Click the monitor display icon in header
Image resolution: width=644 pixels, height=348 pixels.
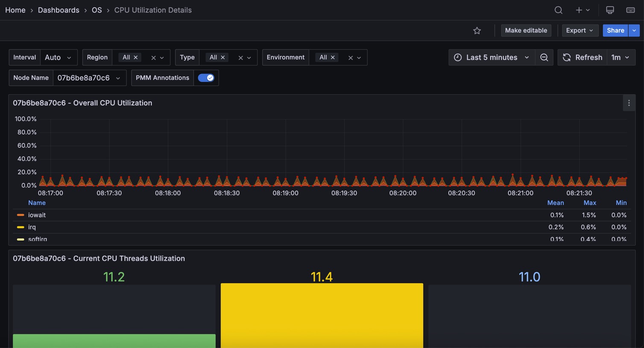click(x=610, y=10)
